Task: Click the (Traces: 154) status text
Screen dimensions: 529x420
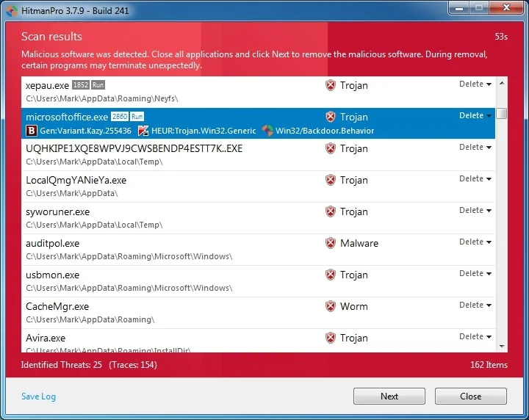Action: [x=133, y=365]
